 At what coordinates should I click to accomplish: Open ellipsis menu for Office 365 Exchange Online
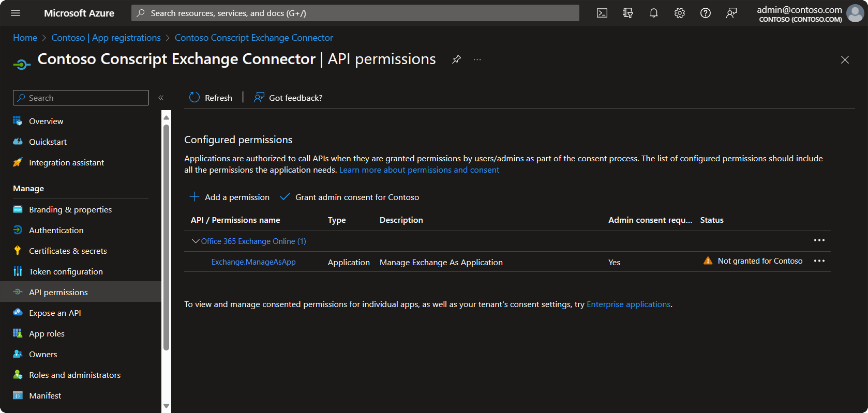coord(819,240)
